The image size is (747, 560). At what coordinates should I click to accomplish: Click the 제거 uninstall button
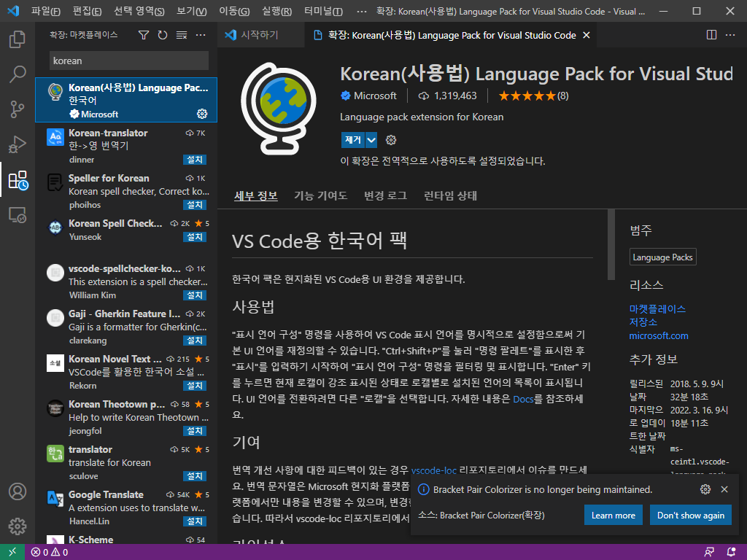pos(353,140)
